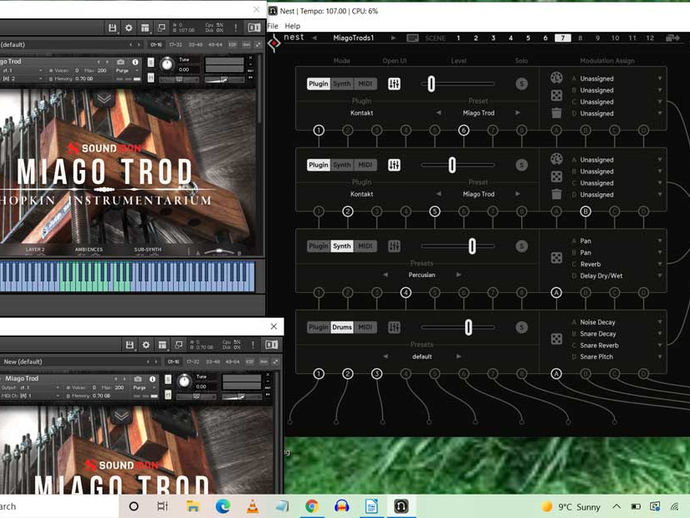Randomize modulation with the first slot's dice icon
The image size is (690, 518).
coord(556,96)
